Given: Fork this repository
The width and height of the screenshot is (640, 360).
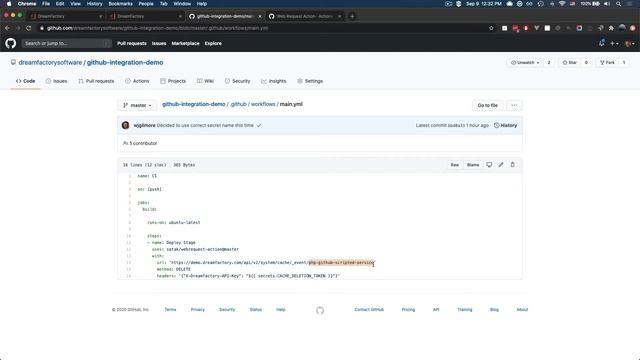Looking at the screenshot, I should coord(607,63).
